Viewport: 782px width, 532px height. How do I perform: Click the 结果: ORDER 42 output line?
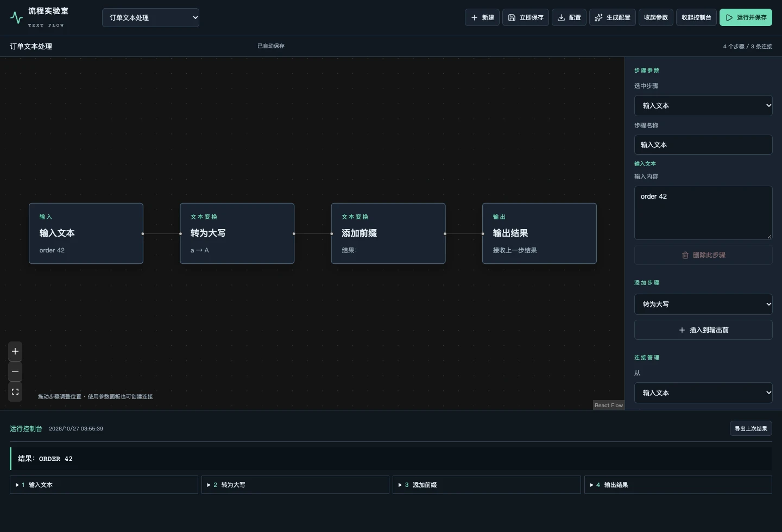click(391, 459)
